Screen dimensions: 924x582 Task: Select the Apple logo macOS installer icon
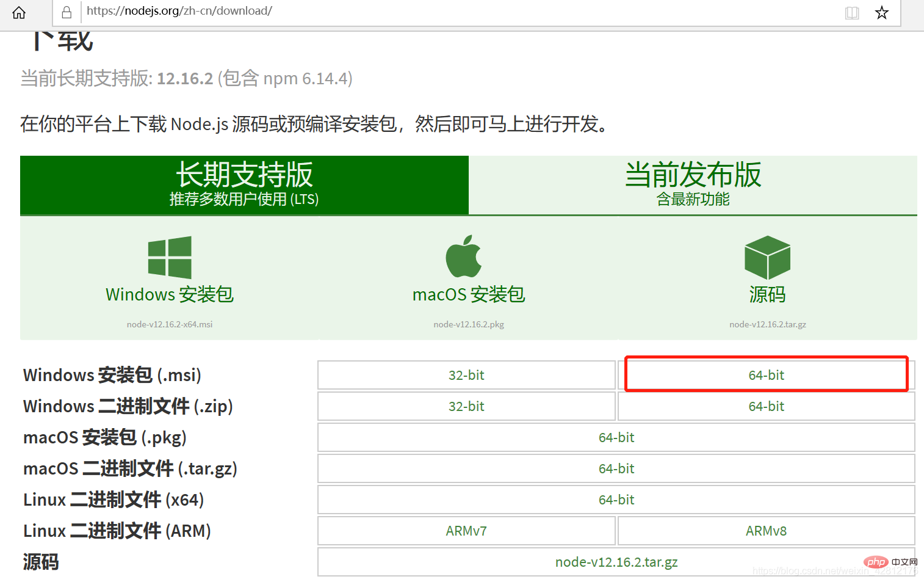coord(464,256)
